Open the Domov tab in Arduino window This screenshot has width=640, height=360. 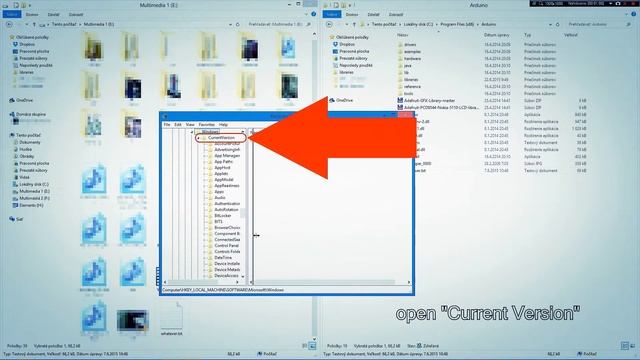pyautogui.click(x=352, y=14)
